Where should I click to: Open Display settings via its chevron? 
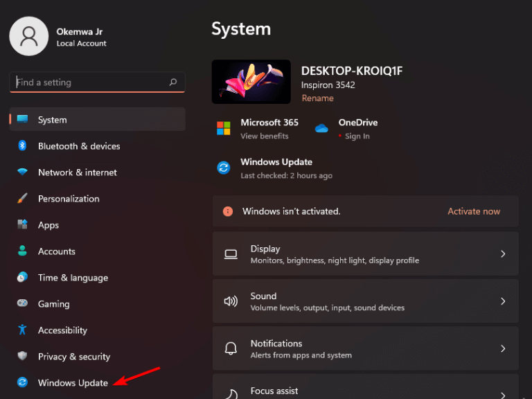point(503,254)
